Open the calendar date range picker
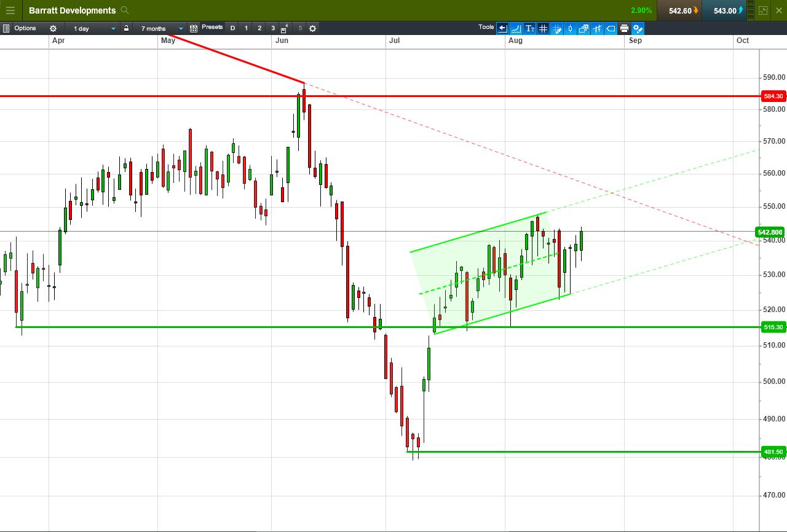The height and width of the screenshot is (532, 787). click(194, 28)
